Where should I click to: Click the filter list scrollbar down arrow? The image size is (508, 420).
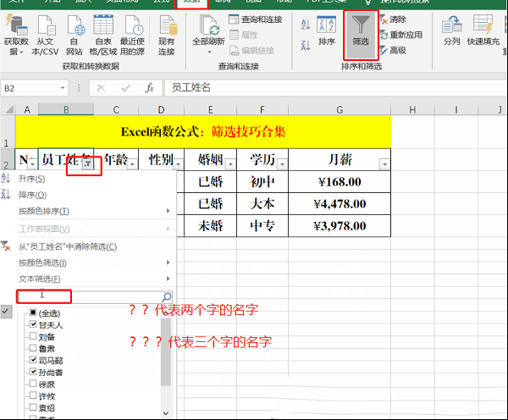[x=166, y=413]
